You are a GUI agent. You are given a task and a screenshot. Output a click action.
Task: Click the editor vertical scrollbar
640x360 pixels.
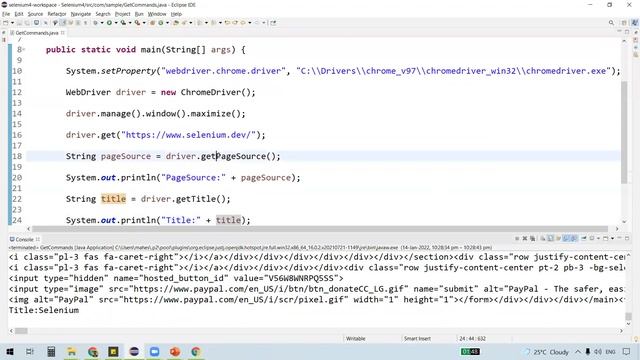(x=624, y=132)
